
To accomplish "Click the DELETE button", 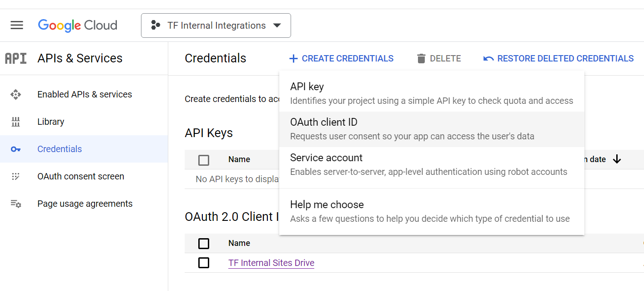I will click(439, 58).
